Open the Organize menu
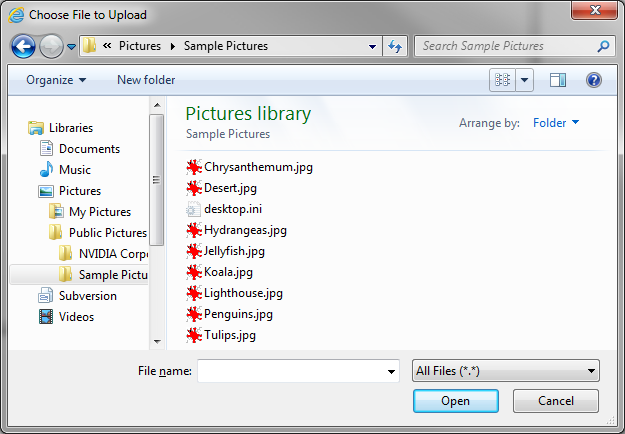Image resolution: width=625 pixels, height=434 pixels. 56,80
